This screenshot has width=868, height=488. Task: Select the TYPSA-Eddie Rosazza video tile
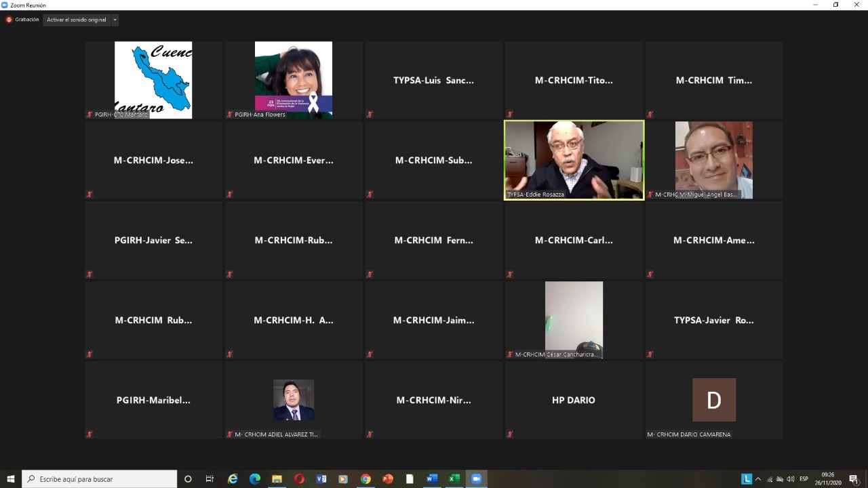click(x=574, y=160)
